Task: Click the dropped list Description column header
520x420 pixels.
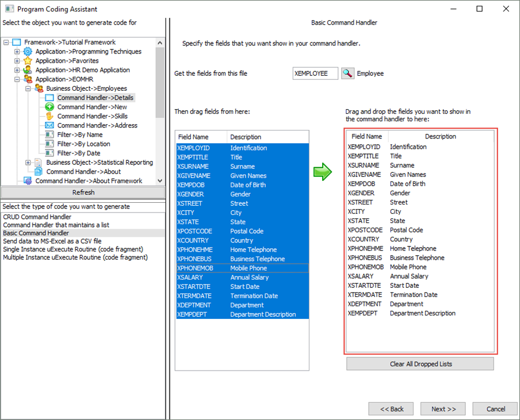Action: coord(441,136)
